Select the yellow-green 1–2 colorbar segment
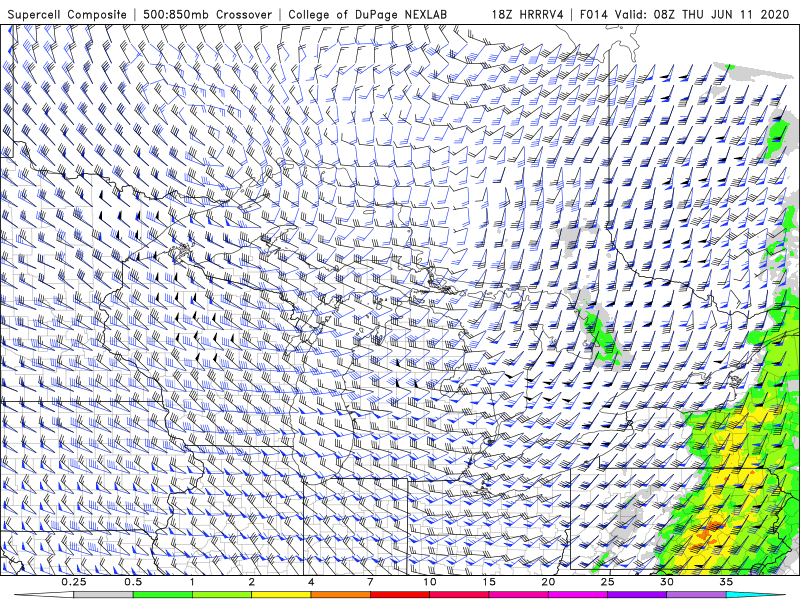The width and height of the screenshot is (800, 600). click(222, 595)
